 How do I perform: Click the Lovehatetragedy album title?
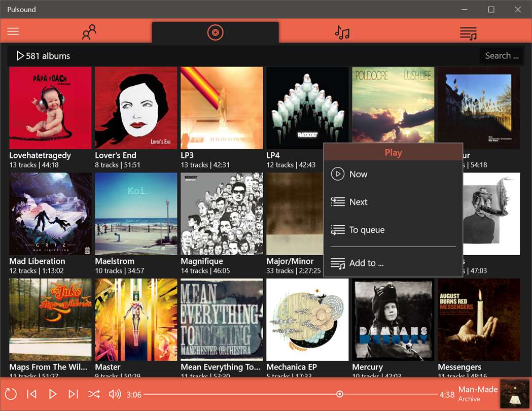[x=40, y=155]
